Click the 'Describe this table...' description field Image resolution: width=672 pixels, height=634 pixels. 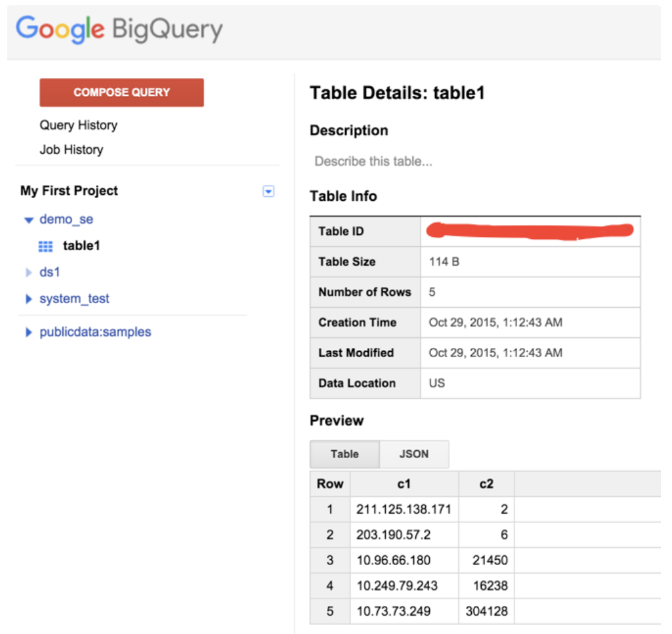point(373,161)
